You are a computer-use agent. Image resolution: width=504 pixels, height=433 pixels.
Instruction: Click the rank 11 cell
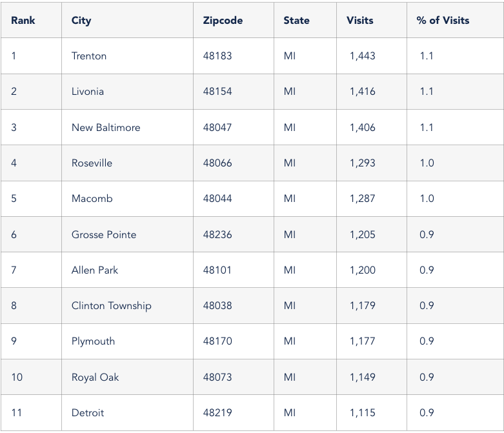pyautogui.click(x=17, y=413)
